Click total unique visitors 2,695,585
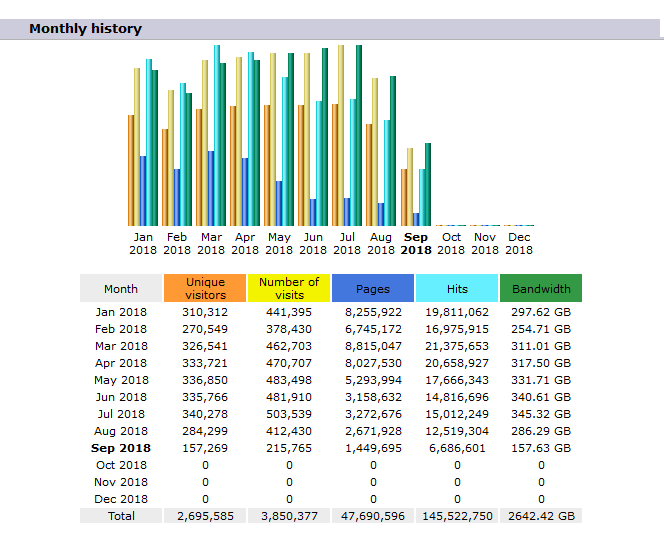The width and height of the screenshot is (664, 540). (x=205, y=516)
